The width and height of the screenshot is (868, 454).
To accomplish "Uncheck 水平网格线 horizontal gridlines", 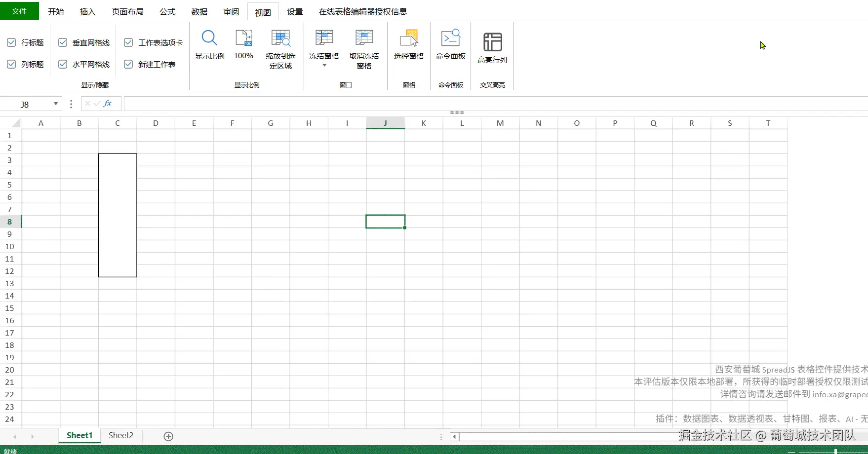I will pyautogui.click(x=63, y=64).
